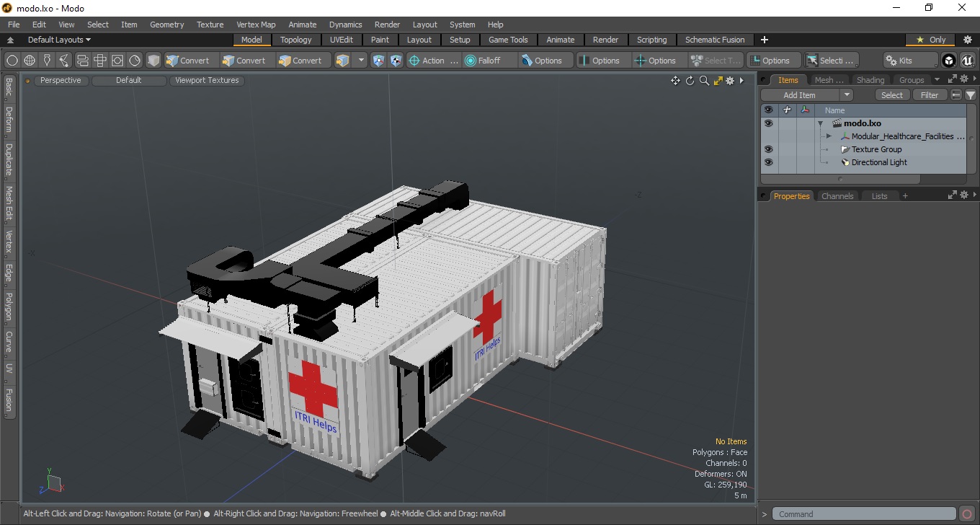Click the gray solid cube icon

click(153, 61)
